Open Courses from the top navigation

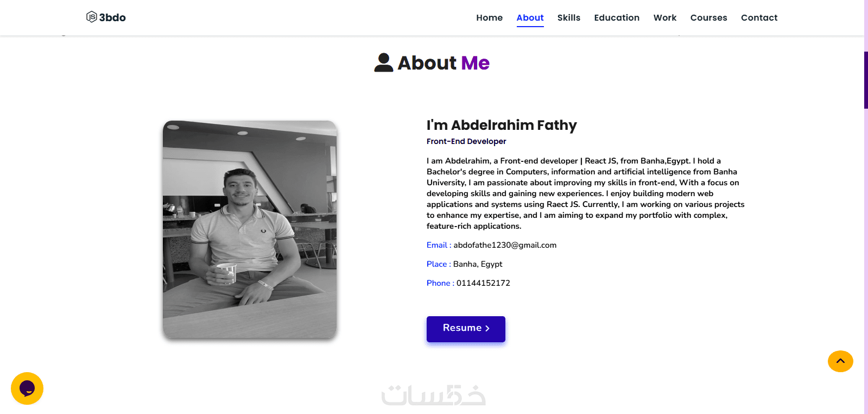click(x=708, y=18)
